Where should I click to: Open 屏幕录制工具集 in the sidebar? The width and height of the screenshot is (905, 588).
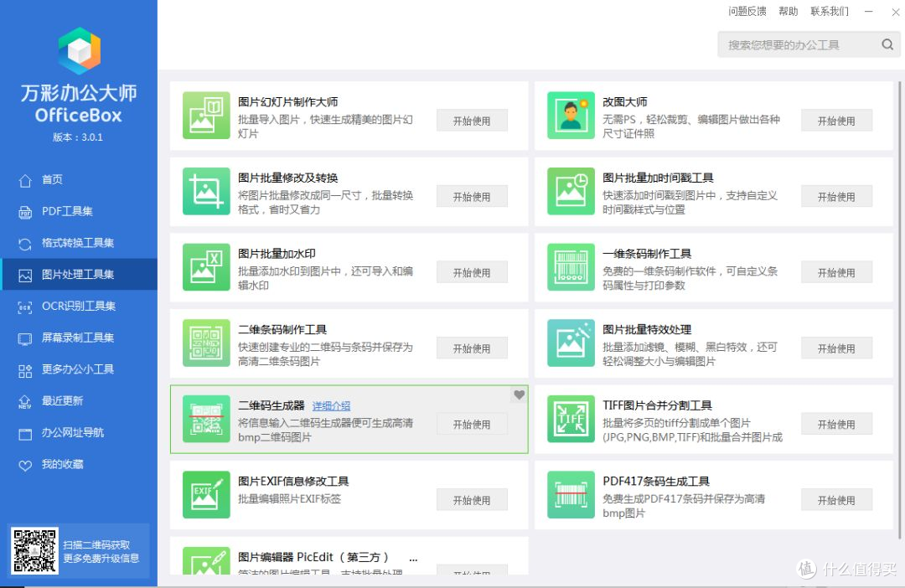[79, 338]
